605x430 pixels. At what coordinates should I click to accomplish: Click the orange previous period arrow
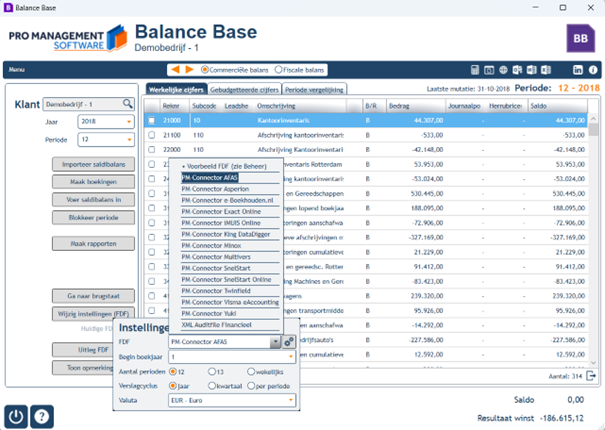click(175, 69)
